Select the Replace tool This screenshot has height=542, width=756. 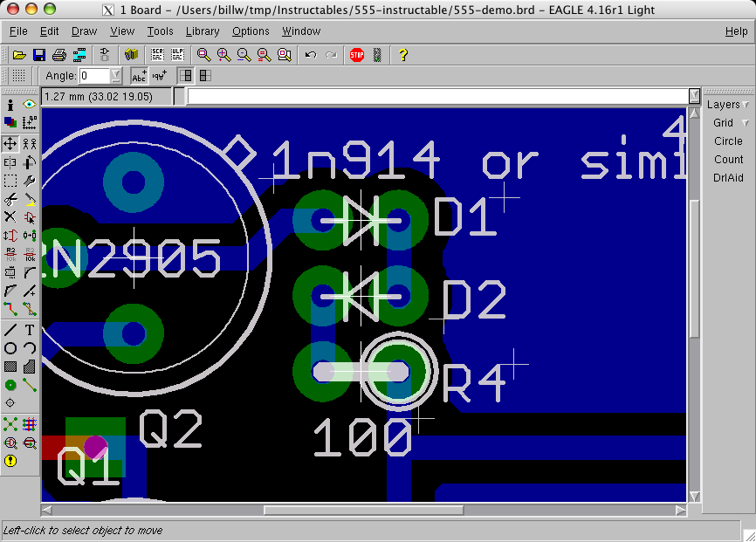click(x=30, y=236)
